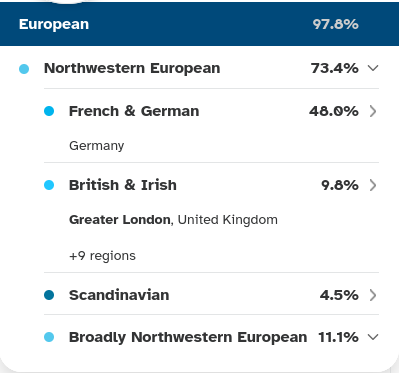Open the British & Irish label
This screenshot has height=373, width=399.
point(123,185)
